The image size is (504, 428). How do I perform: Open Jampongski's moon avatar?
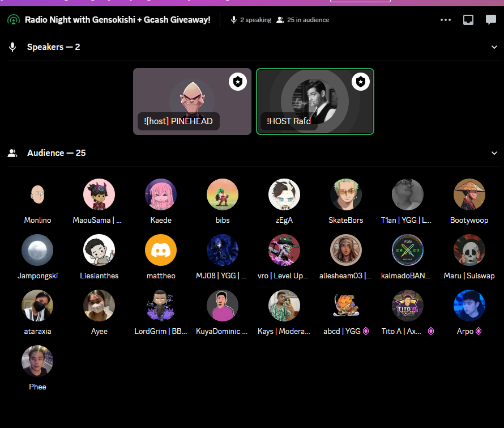click(x=37, y=250)
